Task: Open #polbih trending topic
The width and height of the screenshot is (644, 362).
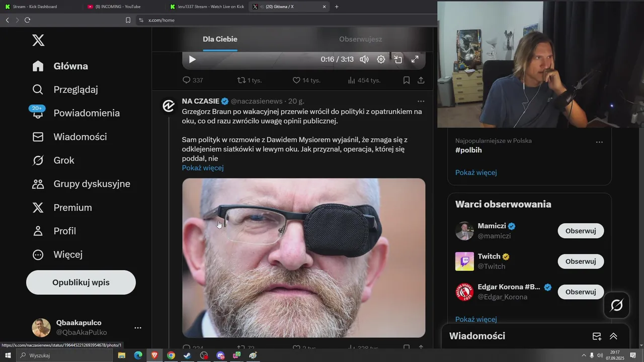Action: pyautogui.click(x=468, y=150)
